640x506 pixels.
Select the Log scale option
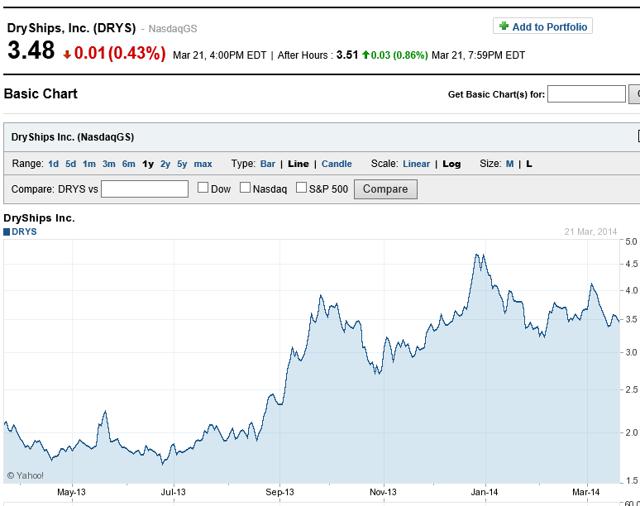click(451, 164)
